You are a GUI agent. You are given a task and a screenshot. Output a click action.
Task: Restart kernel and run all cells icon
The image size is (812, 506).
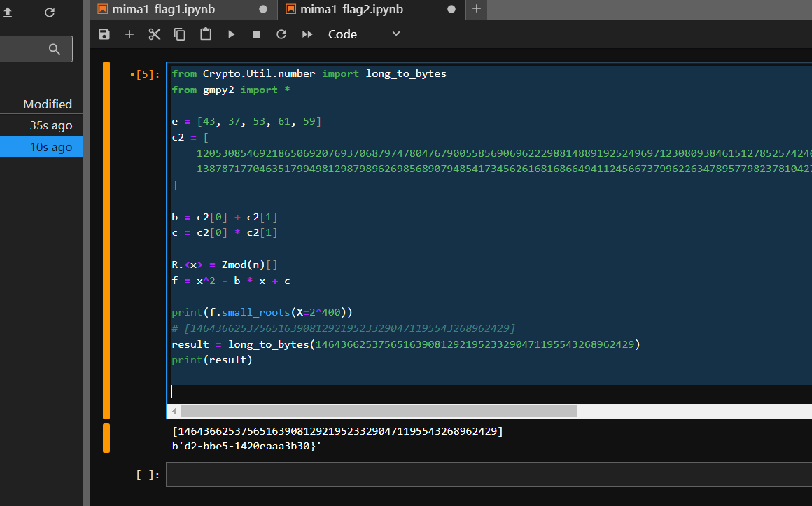307,34
